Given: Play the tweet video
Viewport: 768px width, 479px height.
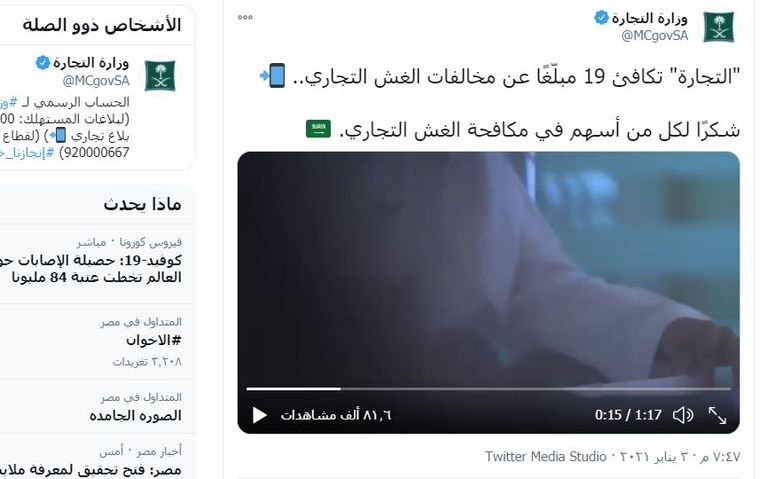Looking at the screenshot, I should [259, 415].
